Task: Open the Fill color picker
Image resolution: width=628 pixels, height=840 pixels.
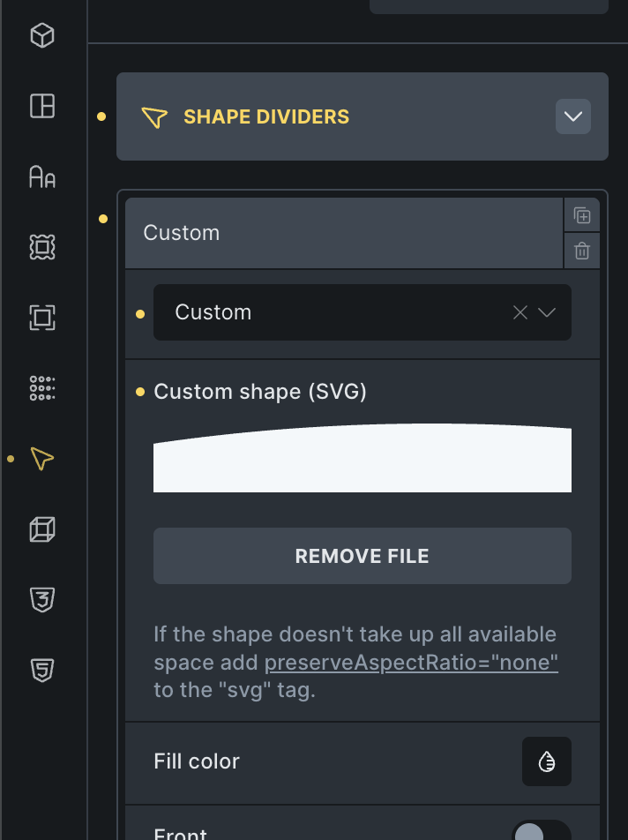Action: point(547,761)
